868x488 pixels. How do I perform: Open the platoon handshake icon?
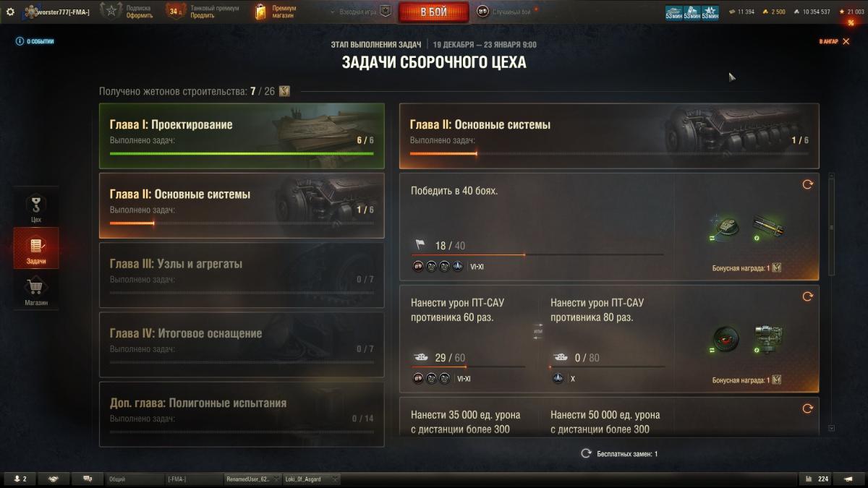54,479
